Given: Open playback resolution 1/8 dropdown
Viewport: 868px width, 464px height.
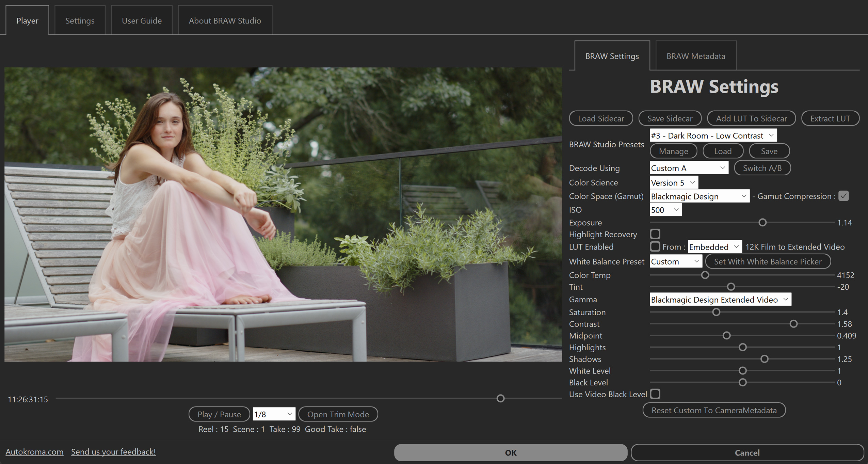Looking at the screenshot, I should [x=274, y=414].
